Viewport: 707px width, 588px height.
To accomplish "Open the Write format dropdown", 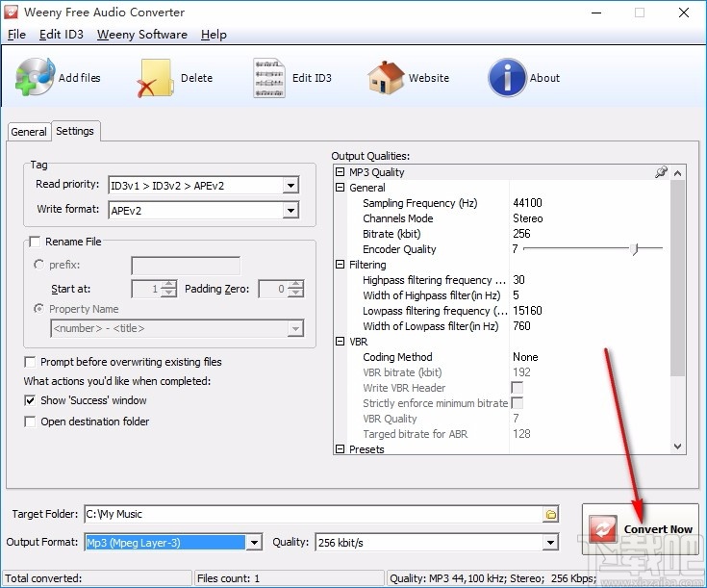I will point(290,211).
